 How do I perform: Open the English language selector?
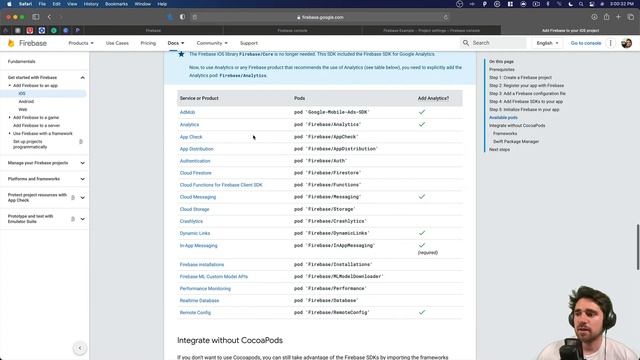pos(547,43)
